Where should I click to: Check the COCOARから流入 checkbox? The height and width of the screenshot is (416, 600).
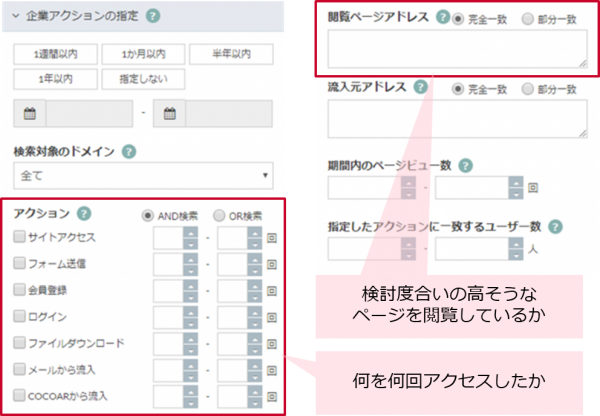click(x=19, y=395)
